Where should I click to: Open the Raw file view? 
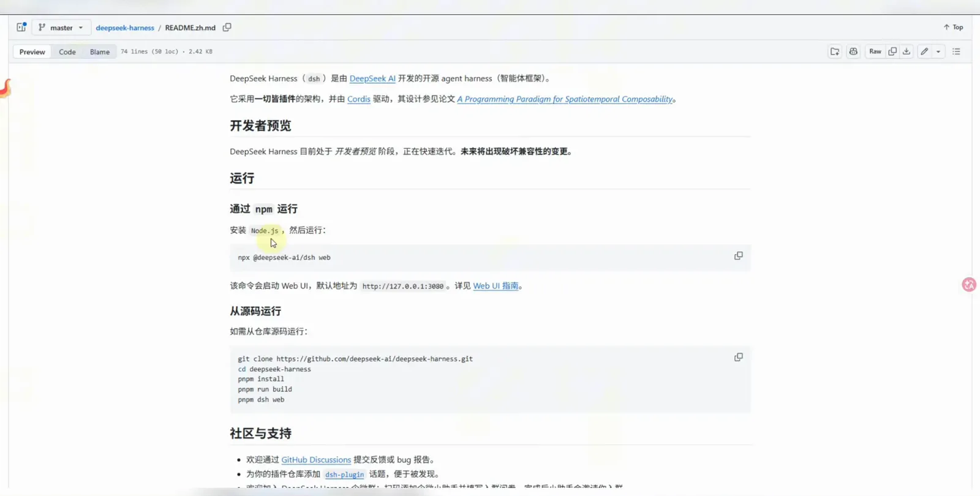click(875, 51)
